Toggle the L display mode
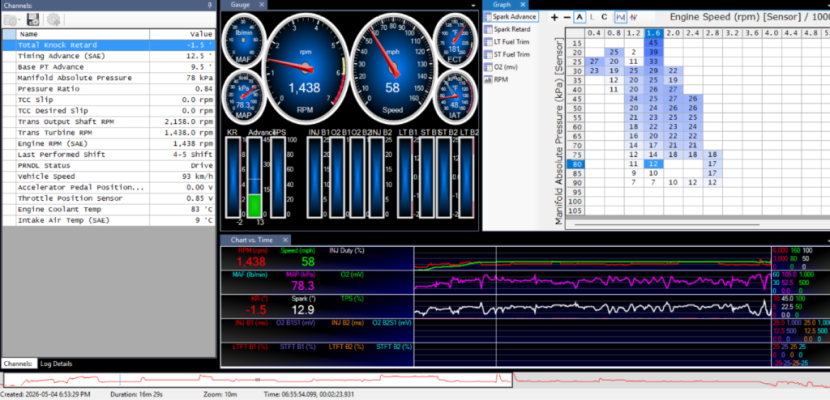The height and width of the screenshot is (400, 830). click(x=592, y=17)
